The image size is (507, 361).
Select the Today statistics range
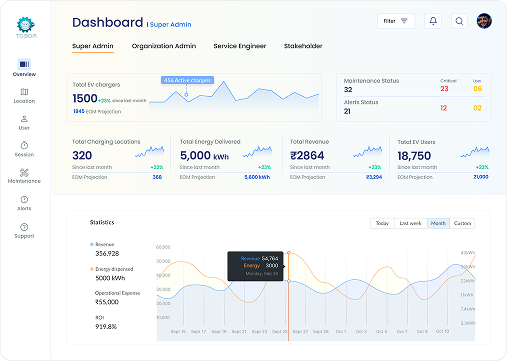pos(382,223)
